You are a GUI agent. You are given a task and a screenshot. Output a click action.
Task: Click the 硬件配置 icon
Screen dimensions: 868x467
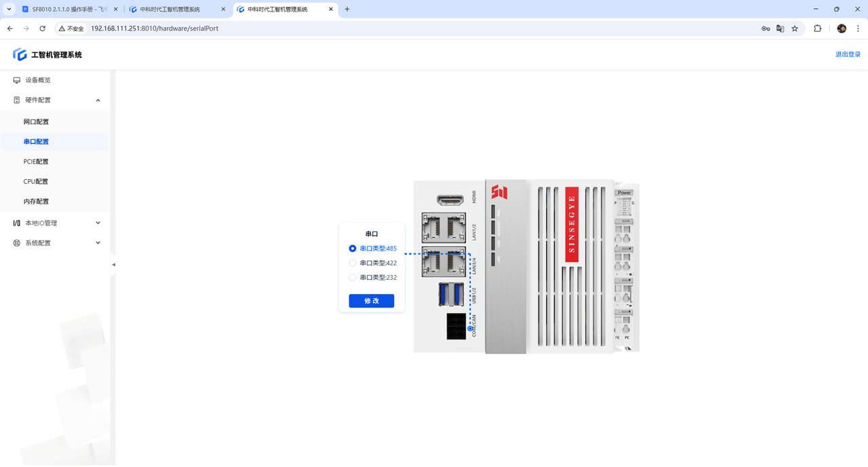(x=17, y=100)
